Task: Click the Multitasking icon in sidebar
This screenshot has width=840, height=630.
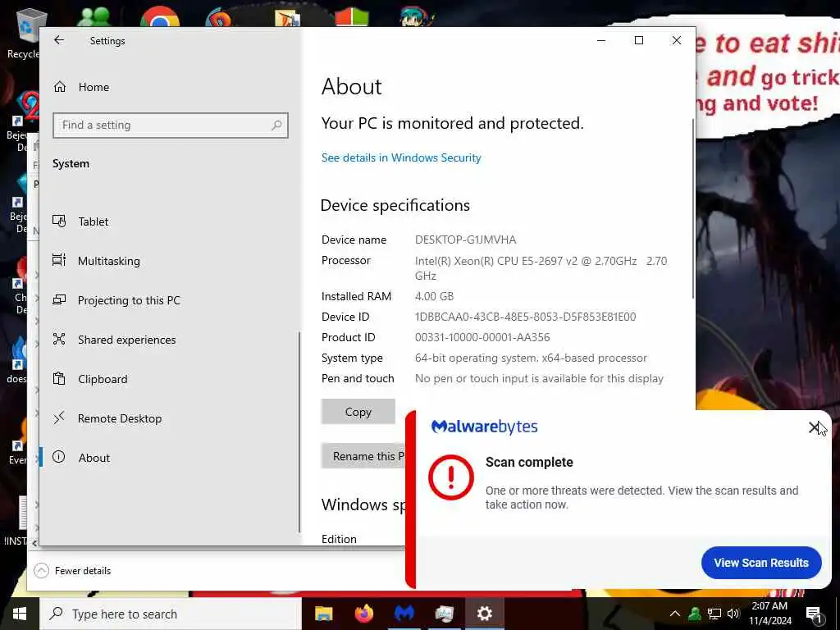Action: (59, 260)
